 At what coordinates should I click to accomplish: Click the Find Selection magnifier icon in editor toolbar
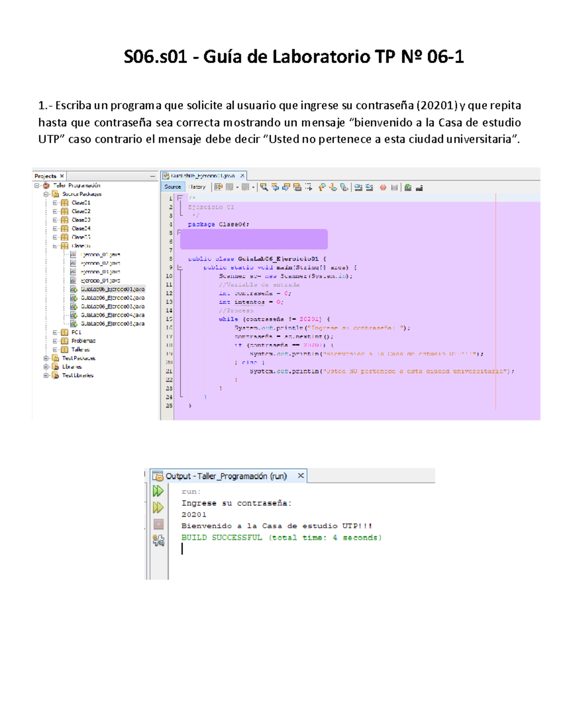[x=264, y=187]
